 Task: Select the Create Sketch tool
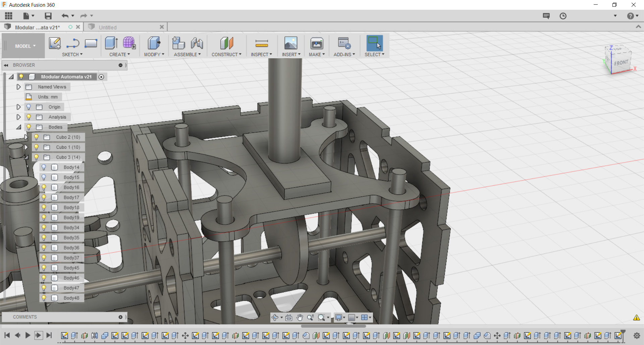coord(55,43)
